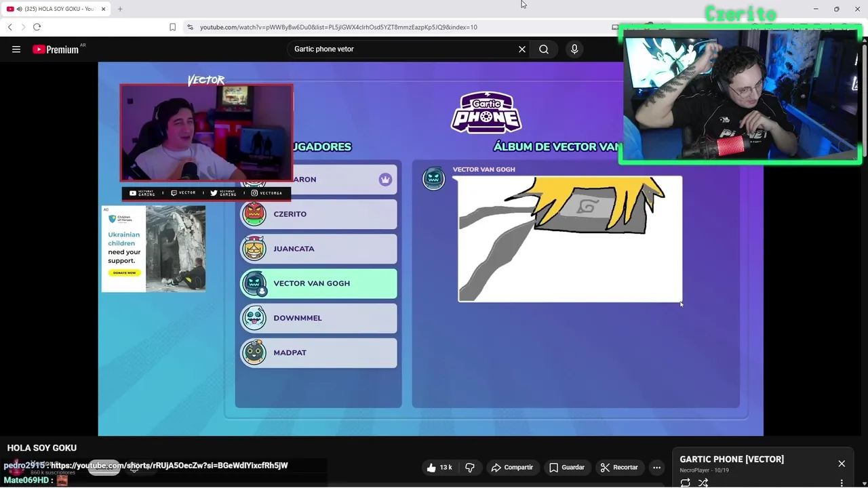Dislike the video with thumbs down
The width and height of the screenshot is (868, 488).
469,468
